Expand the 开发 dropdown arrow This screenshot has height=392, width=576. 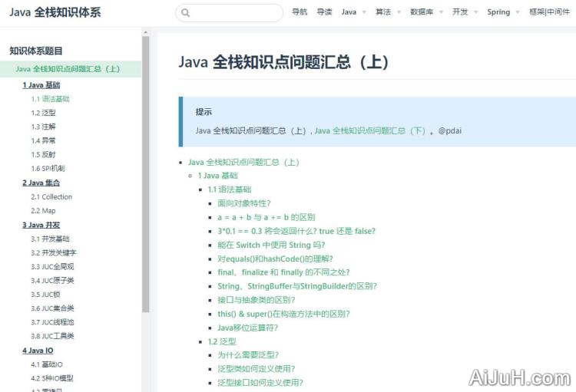coord(475,12)
